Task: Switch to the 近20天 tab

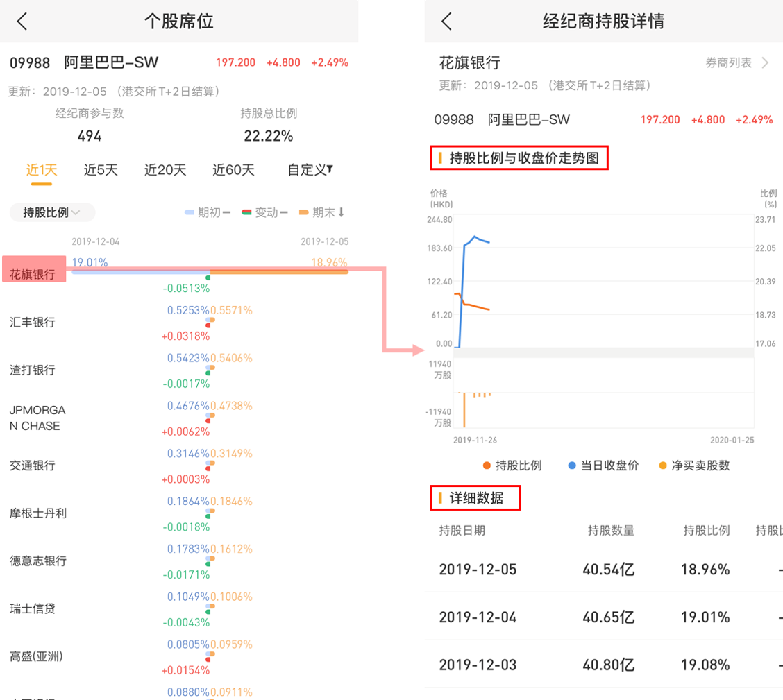Action: tap(165, 170)
